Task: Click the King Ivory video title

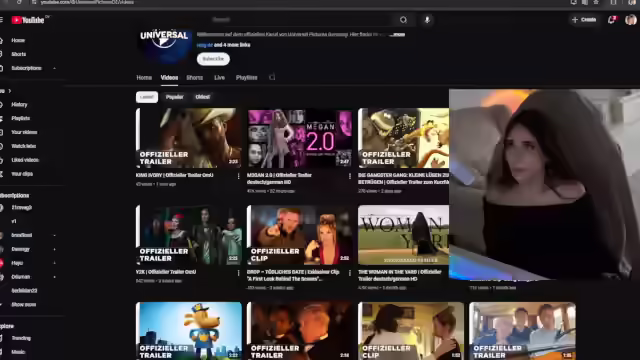Action: 175,175
